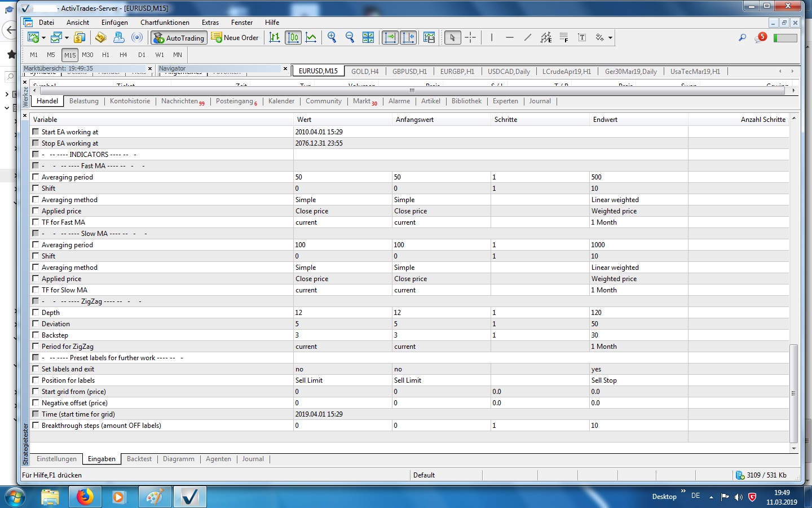Check the Backstep optimization checkbox
This screenshot has width=812, height=508.
[x=36, y=335]
